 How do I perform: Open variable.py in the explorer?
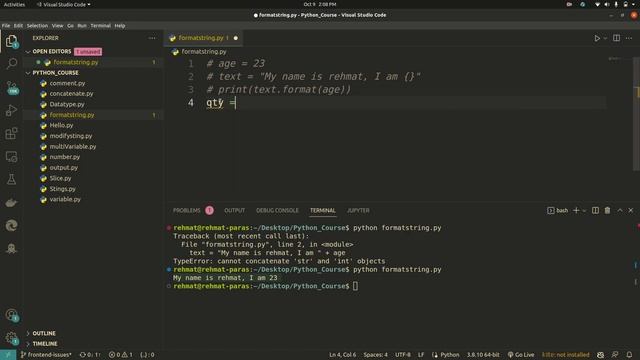click(x=65, y=200)
